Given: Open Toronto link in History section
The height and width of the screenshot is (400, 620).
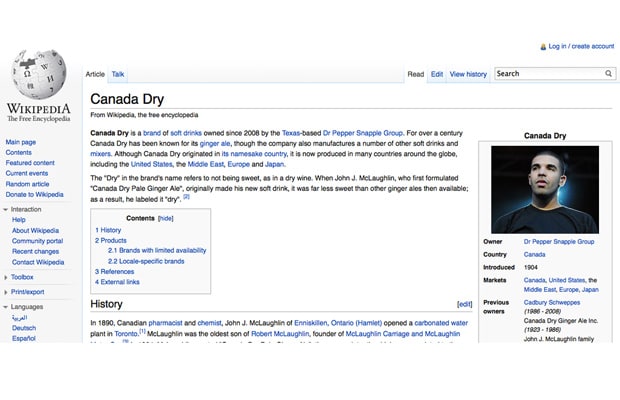Looking at the screenshot, I should (x=126, y=334).
